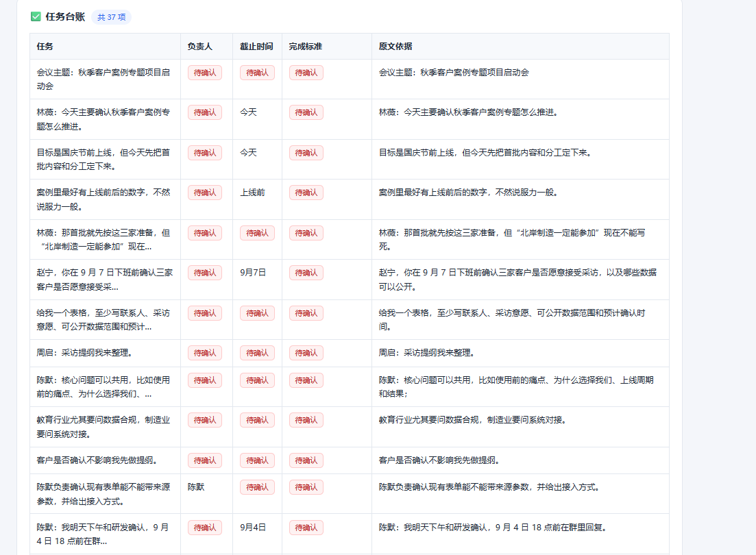Image resolution: width=756 pixels, height=555 pixels.
Task: Click source text 陈默负责确认…并给出接入方式。 in 原文依据
Action: point(489,487)
